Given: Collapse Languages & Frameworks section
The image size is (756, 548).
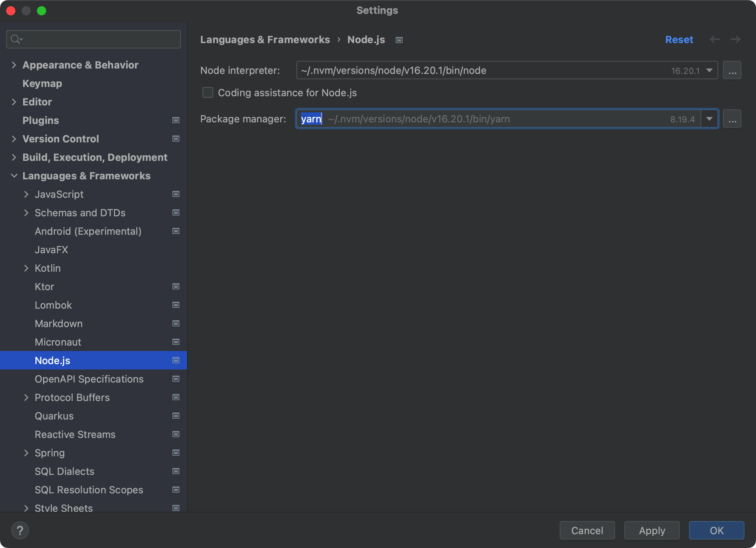Looking at the screenshot, I should click(x=14, y=176).
